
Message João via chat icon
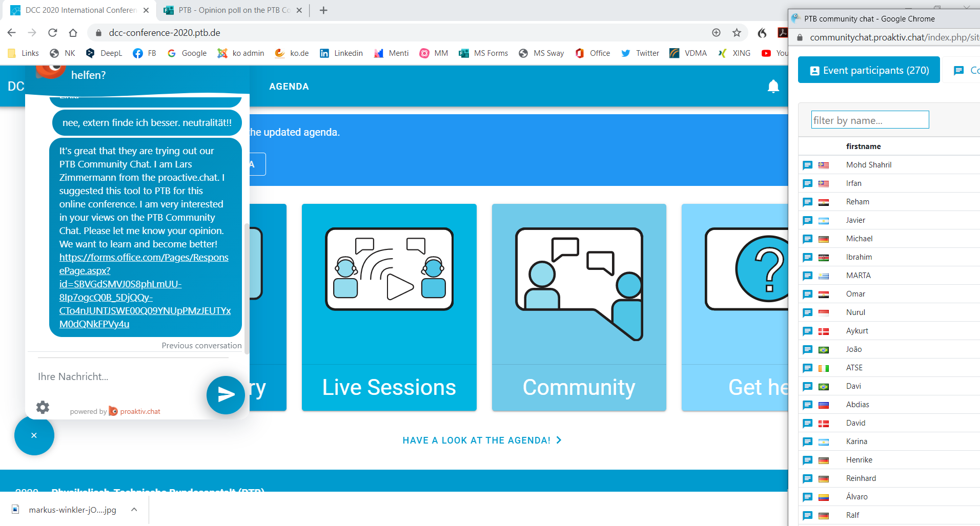(807, 349)
